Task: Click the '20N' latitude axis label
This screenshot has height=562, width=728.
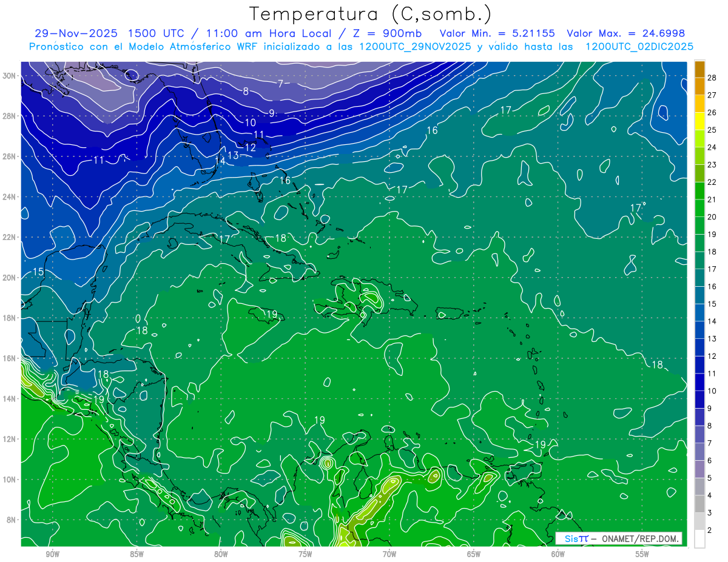Action: [x=8, y=278]
